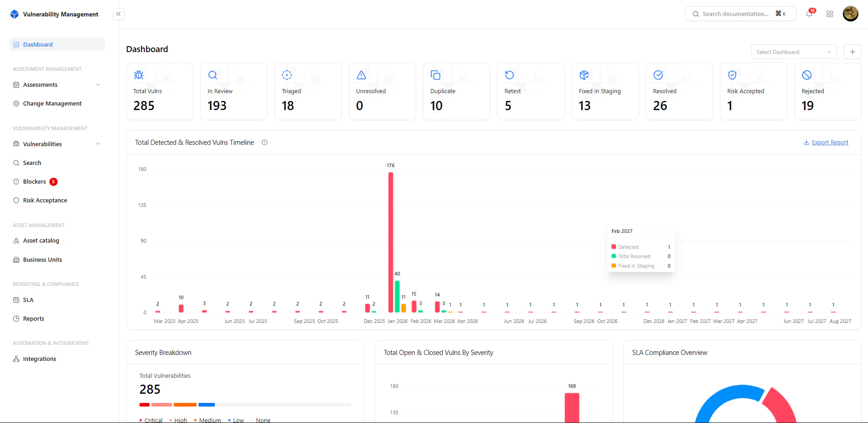Go to Business Units
This screenshot has height=423, width=868.
click(x=43, y=259)
